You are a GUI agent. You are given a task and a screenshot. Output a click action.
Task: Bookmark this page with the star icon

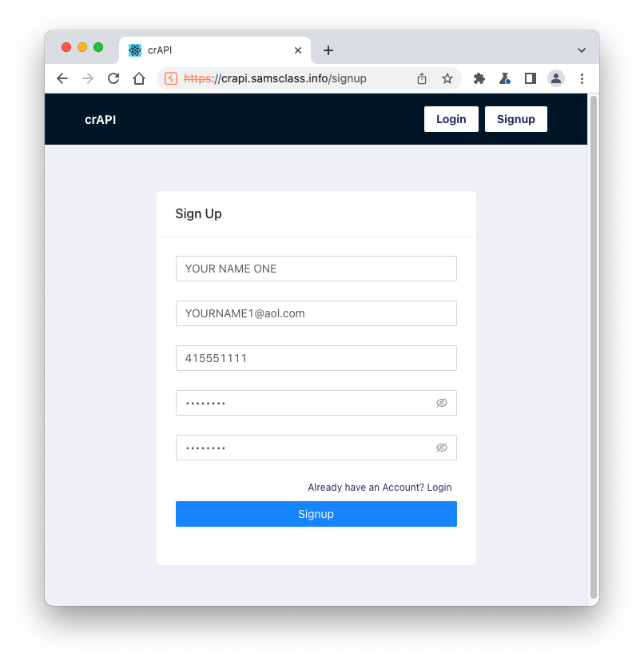tap(447, 78)
